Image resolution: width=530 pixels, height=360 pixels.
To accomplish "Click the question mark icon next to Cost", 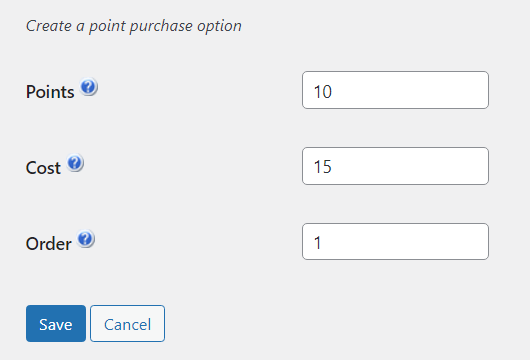I will pos(75,163).
